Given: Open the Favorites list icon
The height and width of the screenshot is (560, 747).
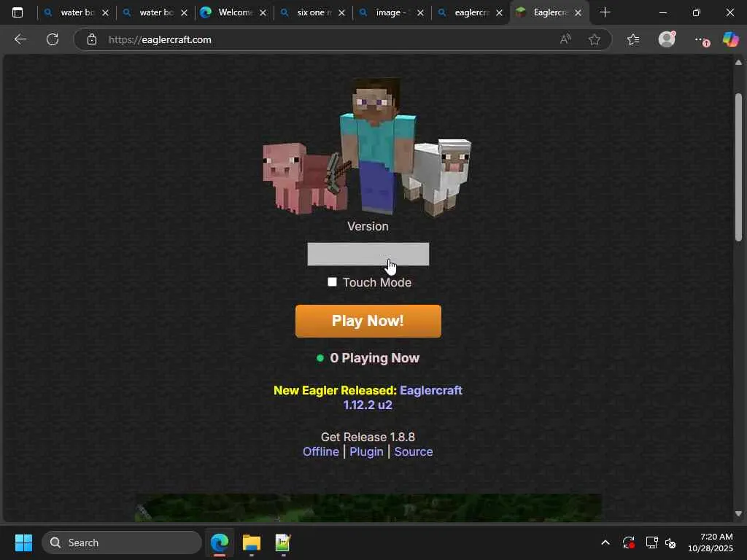Looking at the screenshot, I should (633, 39).
